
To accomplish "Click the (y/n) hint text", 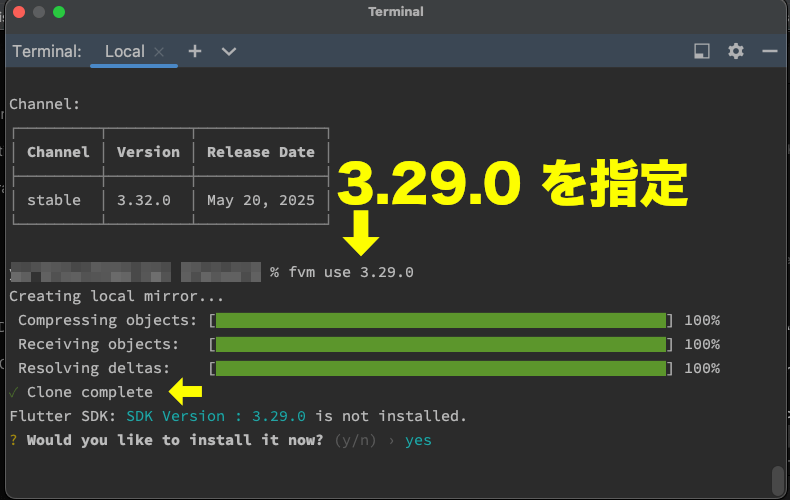I will pos(355,441).
